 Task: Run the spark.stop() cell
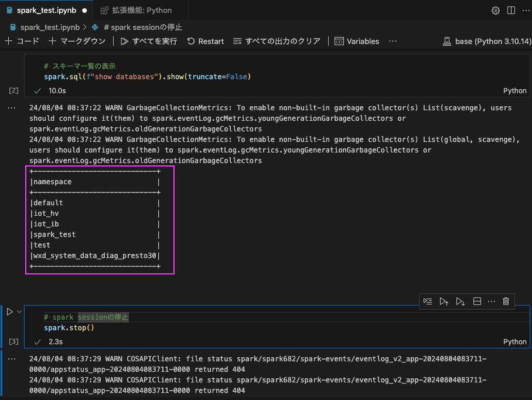click(10, 311)
